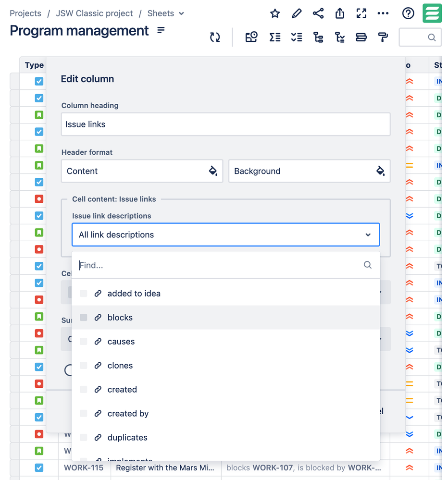
Task: Click the Content paint bucket icon
Action: (213, 171)
